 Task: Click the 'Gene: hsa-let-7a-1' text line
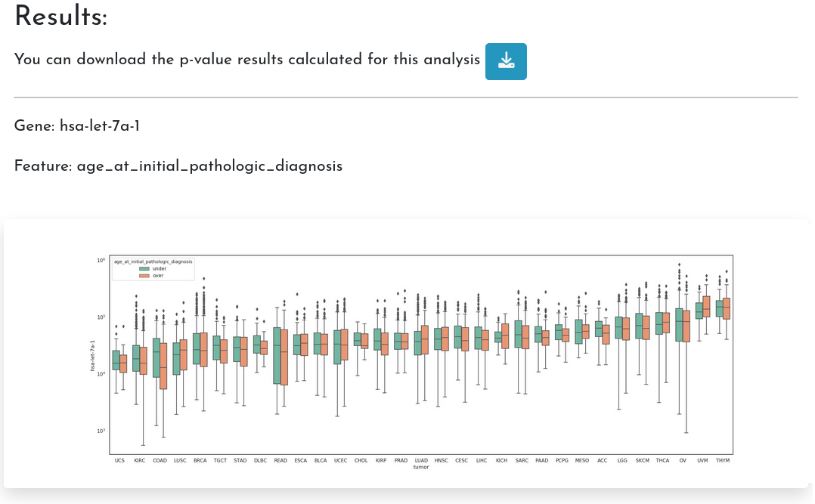pyautogui.click(x=77, y=126)
